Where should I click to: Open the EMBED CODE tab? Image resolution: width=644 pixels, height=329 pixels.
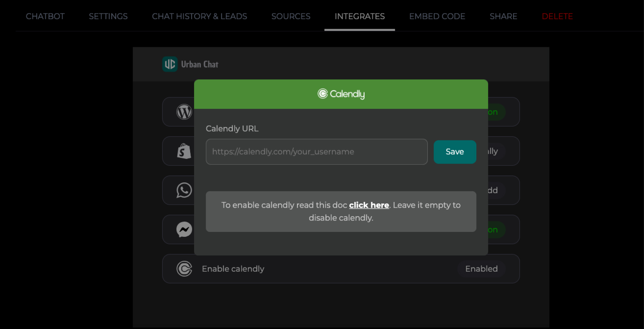(x=437, y=16)
